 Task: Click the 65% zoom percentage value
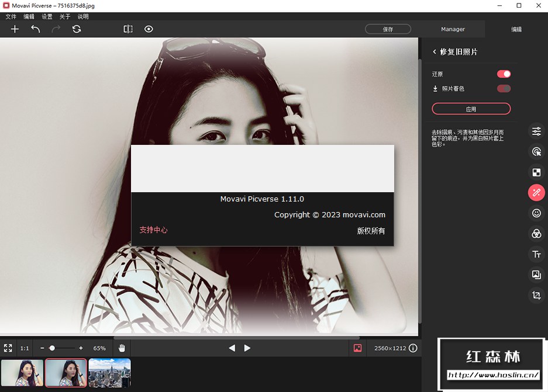click(99, 348)
